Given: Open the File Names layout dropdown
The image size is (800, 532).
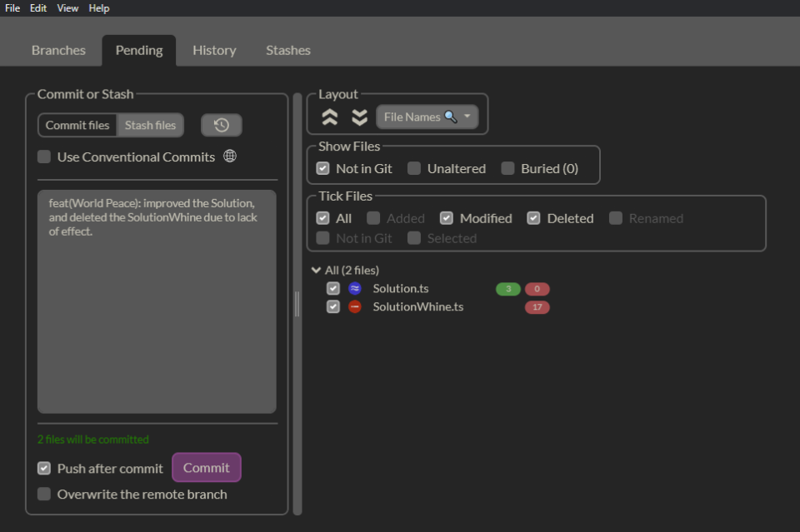Looking at the screenshot, I should (427, 117).
